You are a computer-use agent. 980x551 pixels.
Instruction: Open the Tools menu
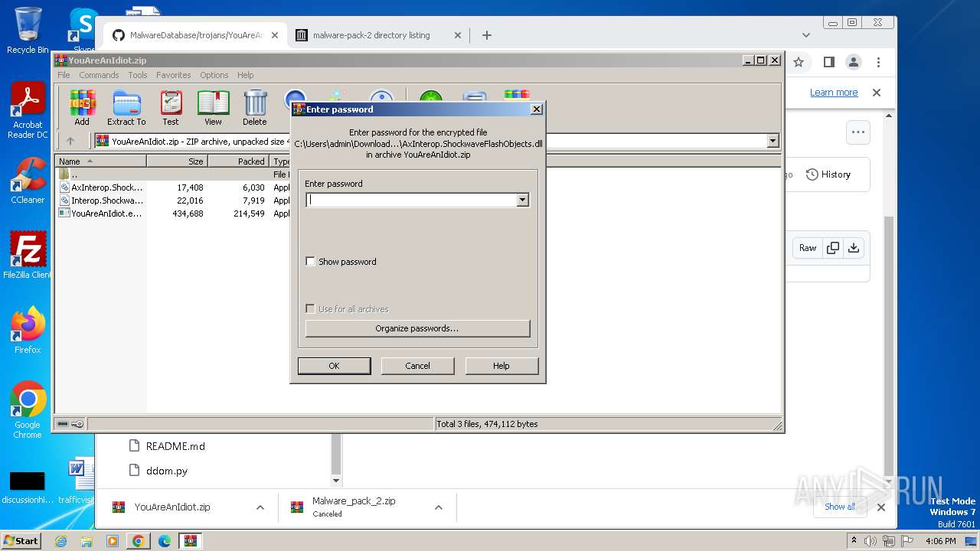click(x=138, y=75)
